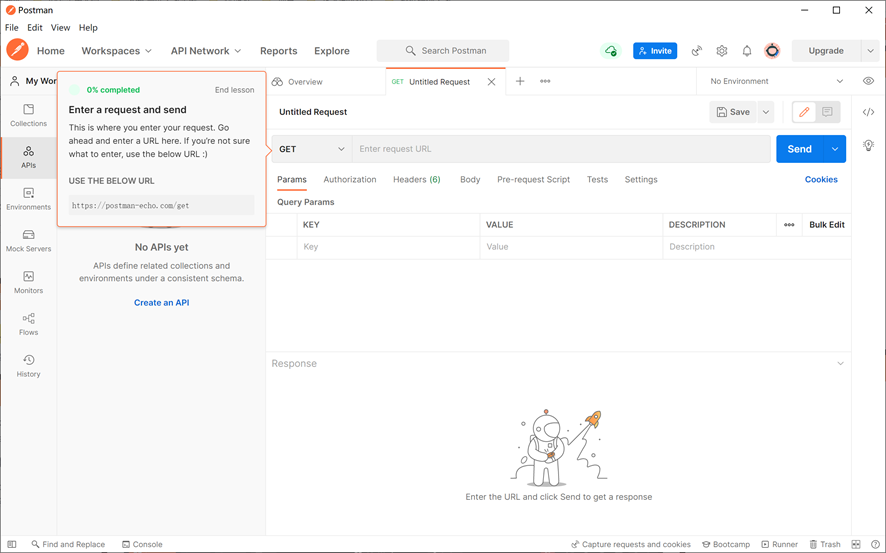Focus the Search Postman box
The image size is (886, 553).
(x=442, y=51)
